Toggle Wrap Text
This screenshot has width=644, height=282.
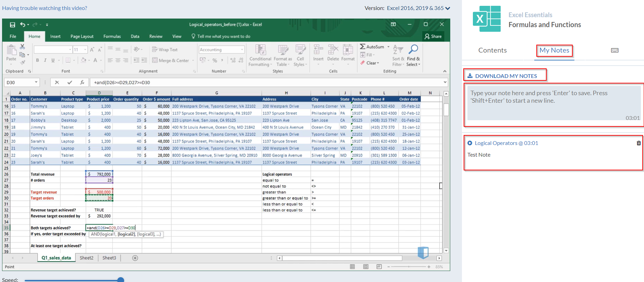(165, 50)
